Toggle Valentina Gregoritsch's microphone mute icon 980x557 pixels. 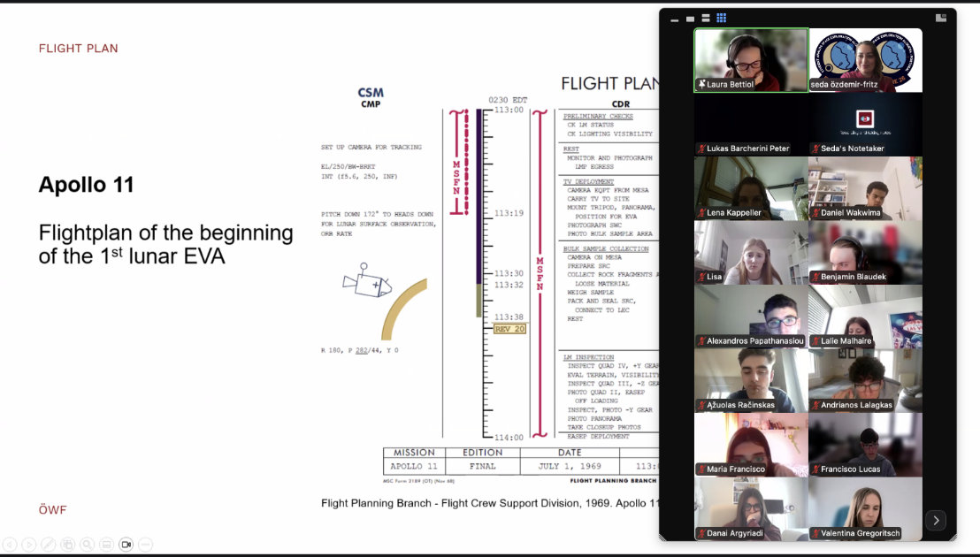coord(815,533)
